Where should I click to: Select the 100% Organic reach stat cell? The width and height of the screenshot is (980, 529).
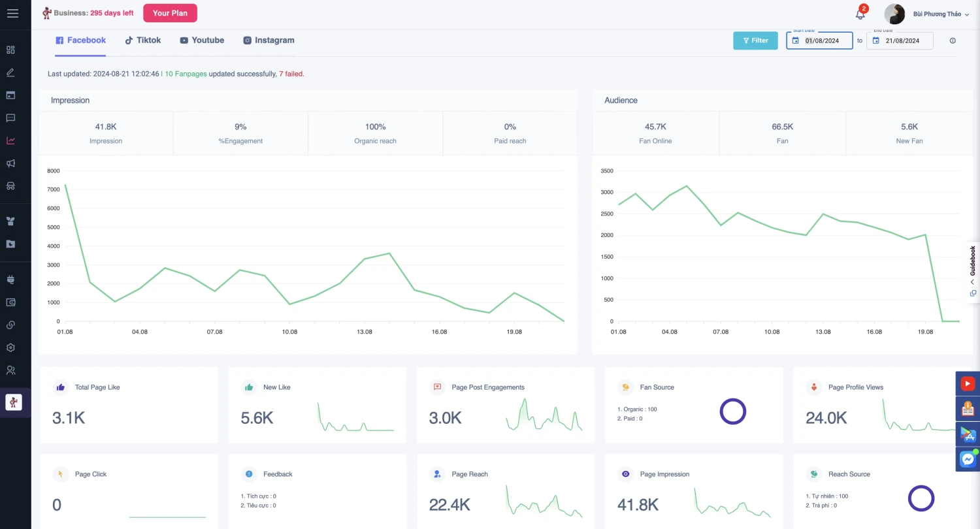click(375, 133)
